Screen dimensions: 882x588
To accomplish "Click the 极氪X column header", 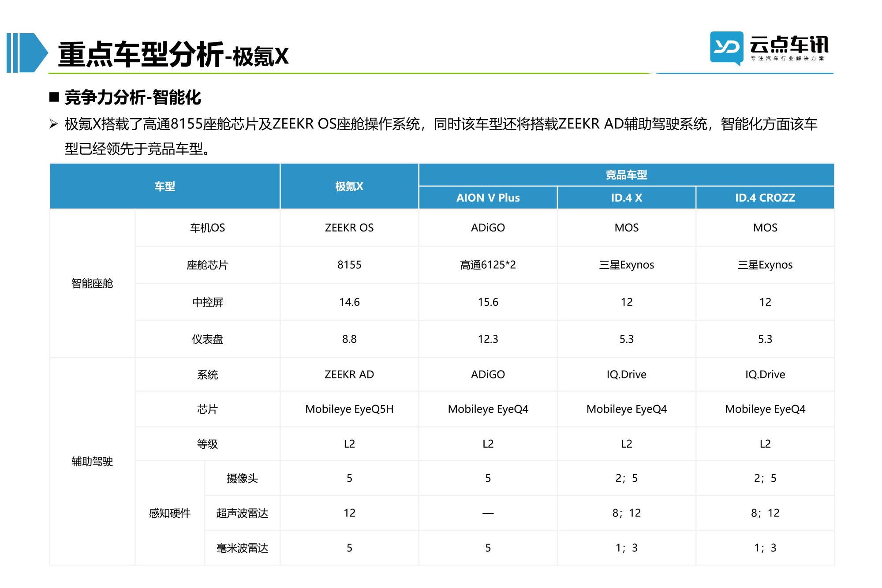I will [349, 186].
